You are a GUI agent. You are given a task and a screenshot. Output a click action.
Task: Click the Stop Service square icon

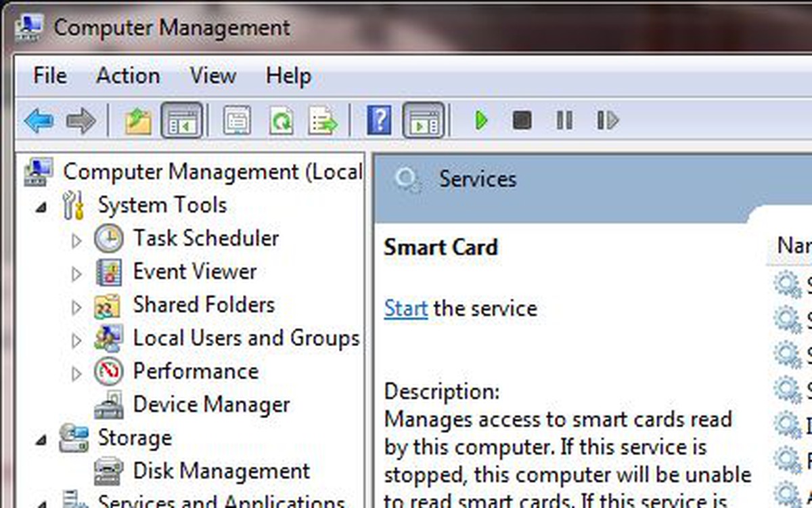(522, 121)
